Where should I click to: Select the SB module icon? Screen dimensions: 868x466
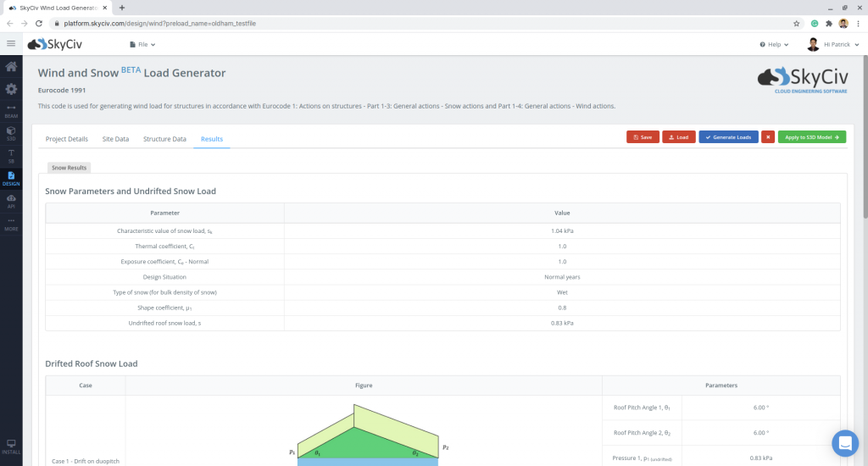11,155
